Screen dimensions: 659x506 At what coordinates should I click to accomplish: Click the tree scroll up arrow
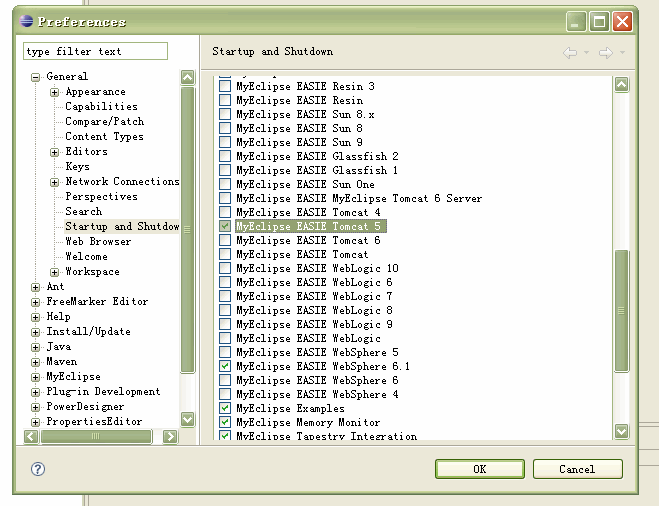(187, 77)
